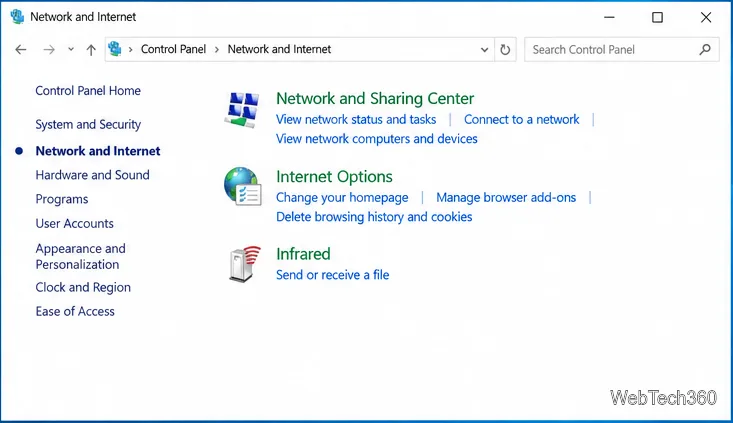Click the Infrared device icon
The height and width of the screenshot is (423, 733).
click(244, 264)
